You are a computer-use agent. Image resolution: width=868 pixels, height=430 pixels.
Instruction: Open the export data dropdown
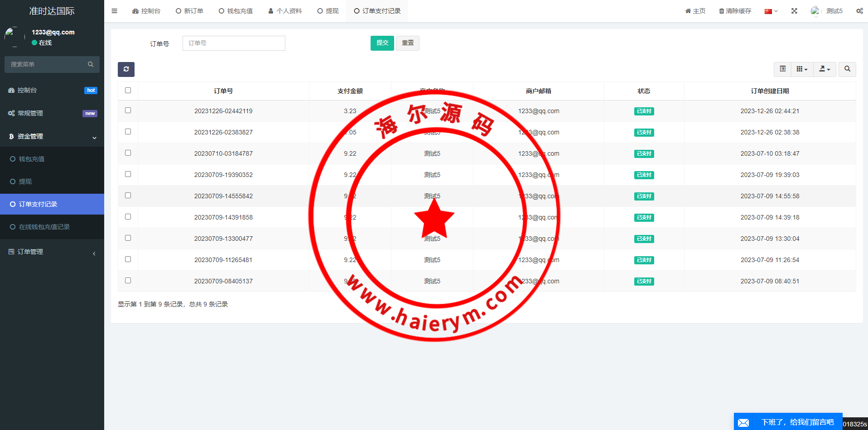coord(825,69)
